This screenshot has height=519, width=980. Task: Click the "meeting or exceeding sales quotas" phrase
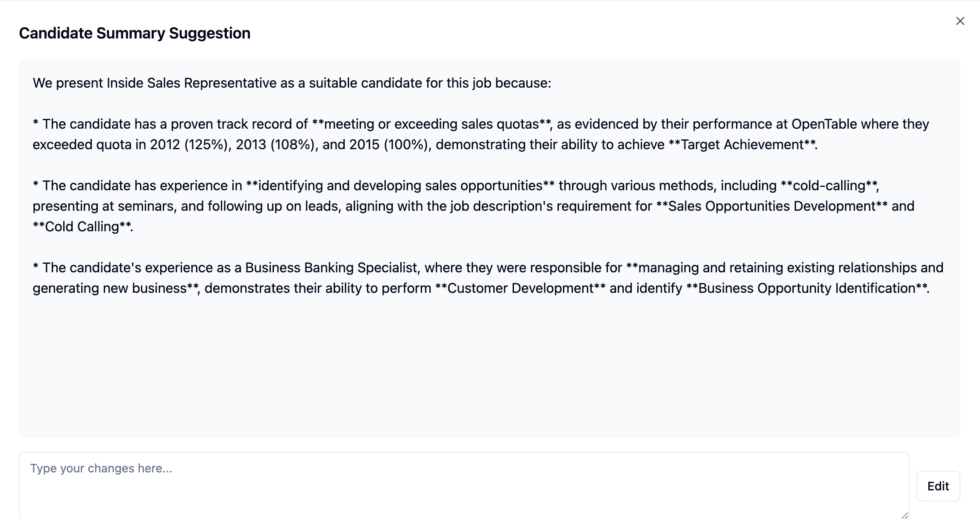pyautogui.click(x=431, y=124)
